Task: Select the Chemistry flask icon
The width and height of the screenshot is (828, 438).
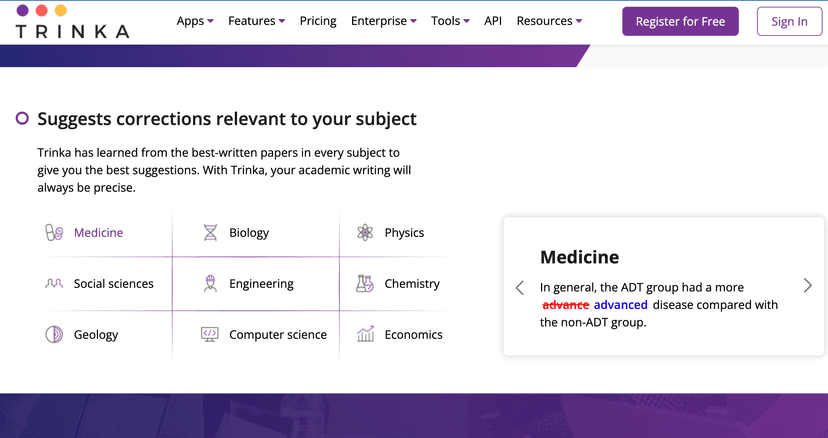Action: coord(365,284)
